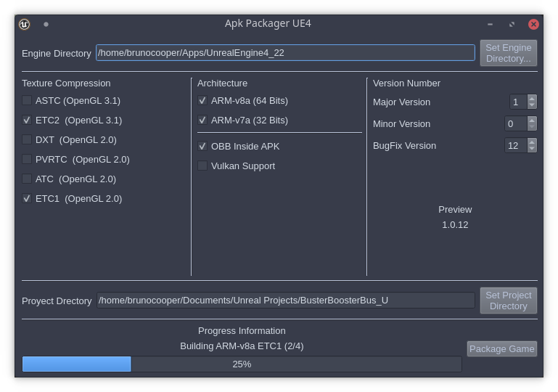This screenshot has height=392, width=558.
Task: Minimize the Apk Packager window
Action: (x=490, y=24)
